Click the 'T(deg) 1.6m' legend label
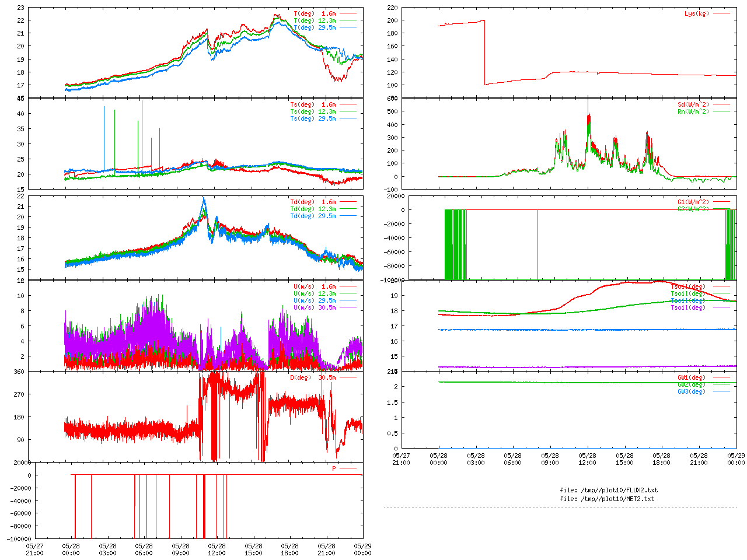Viewport: 747px width, 560px height. click(315, 13)
